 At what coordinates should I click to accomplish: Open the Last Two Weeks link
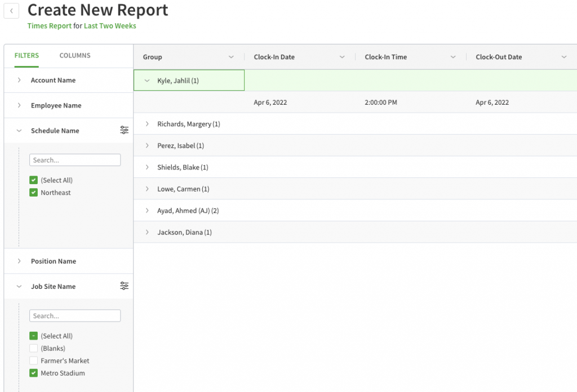(109, 26)
